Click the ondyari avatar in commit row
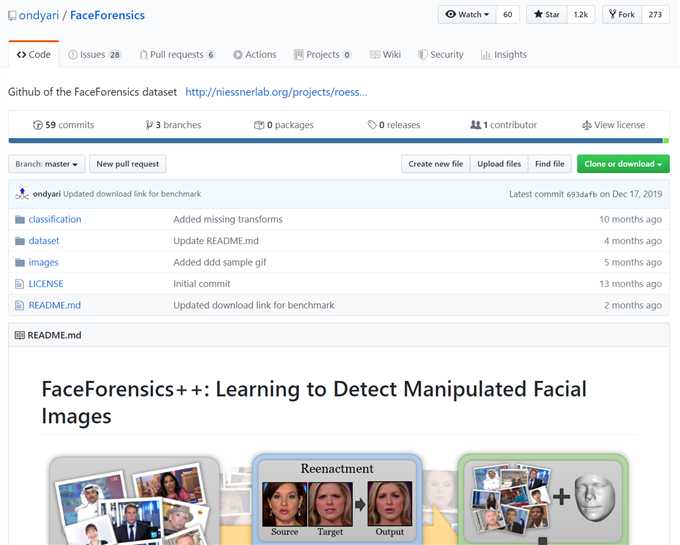Screen dimensions: 680x545 click(22, 193)
